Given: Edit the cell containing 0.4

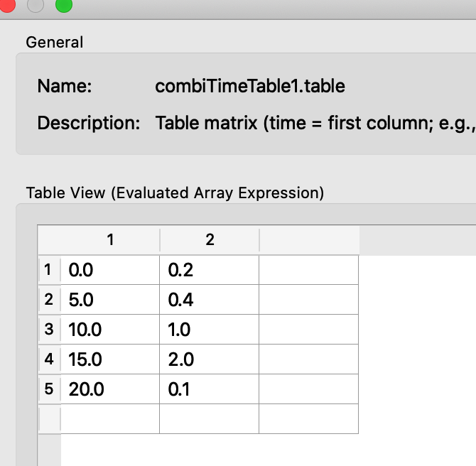Looking at the screenshot, I should (x=209, y=300).
